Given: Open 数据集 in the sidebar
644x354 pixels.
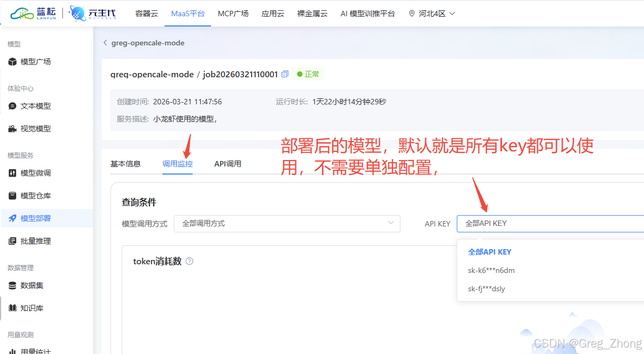Looking at the screenshot, I should pos(32,285).
